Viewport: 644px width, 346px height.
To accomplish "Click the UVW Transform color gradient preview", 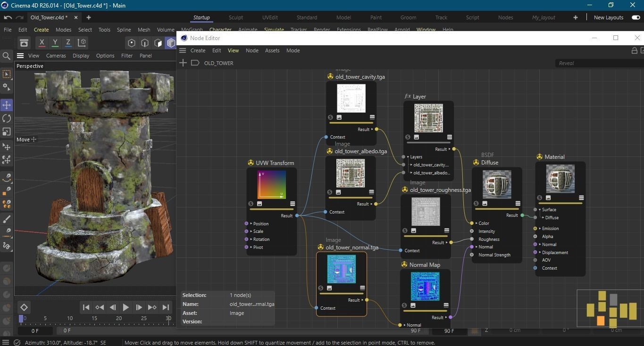I will (271, 184).
